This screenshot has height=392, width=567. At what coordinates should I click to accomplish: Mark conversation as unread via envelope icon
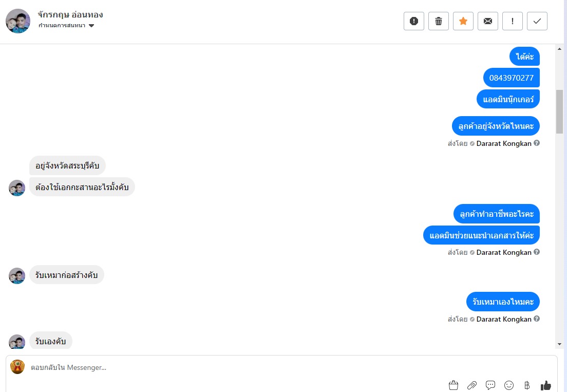488,21
